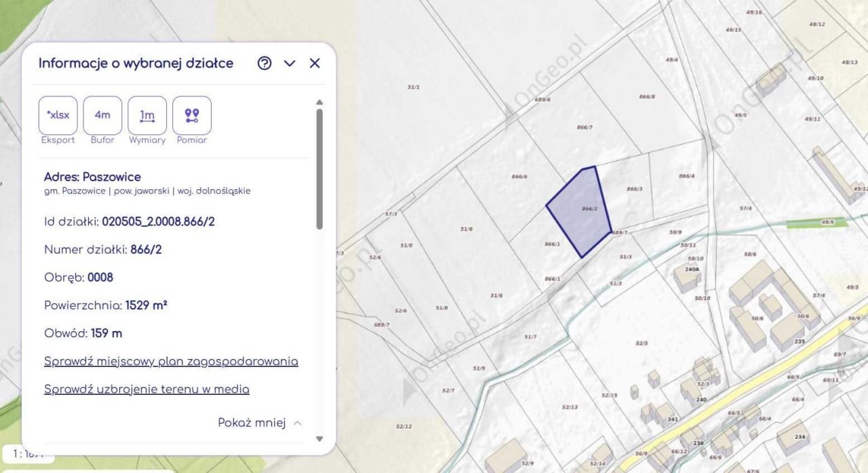Image resolution: width=868 pixels, height=473 pixels.
Task: Collapse the panel using the chevron arrow
Action: pos(290,63)
